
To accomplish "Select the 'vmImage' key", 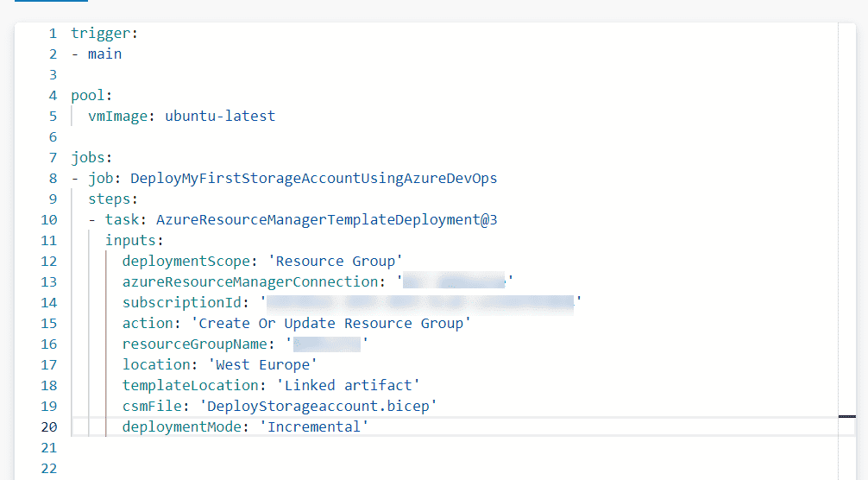I will pyautogui.click(x=117, y=116).
